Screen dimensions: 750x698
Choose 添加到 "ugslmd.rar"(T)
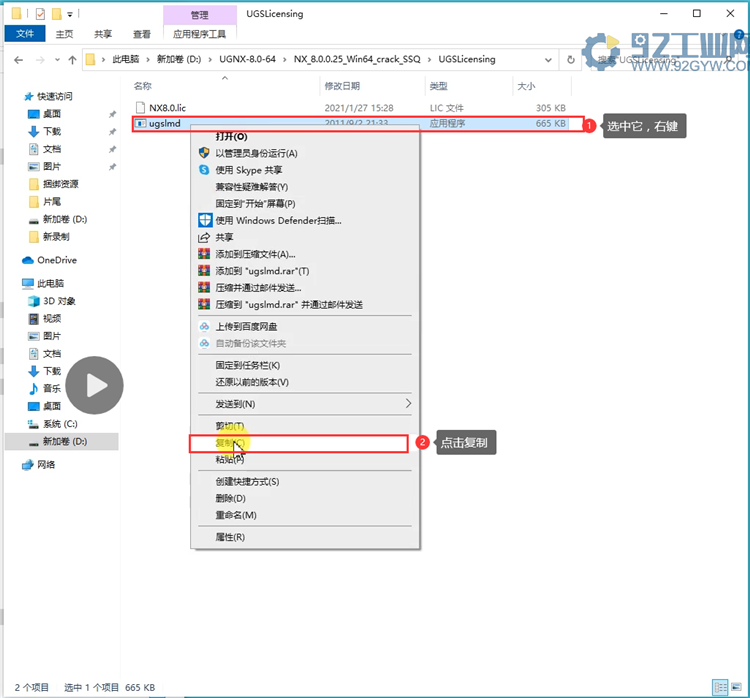click(305, 271)
